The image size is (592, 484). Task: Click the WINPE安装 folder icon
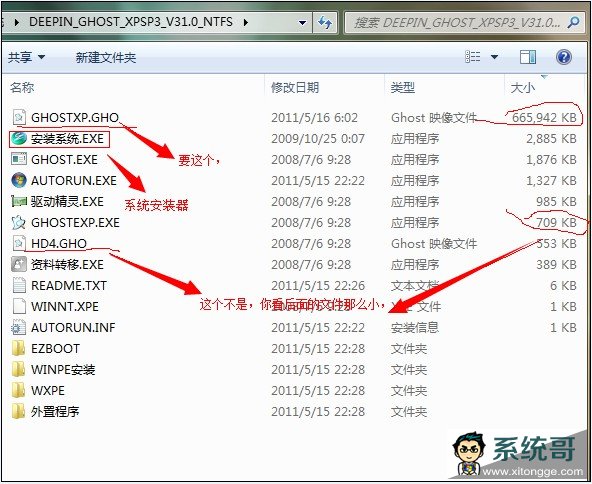coord(19,369)
